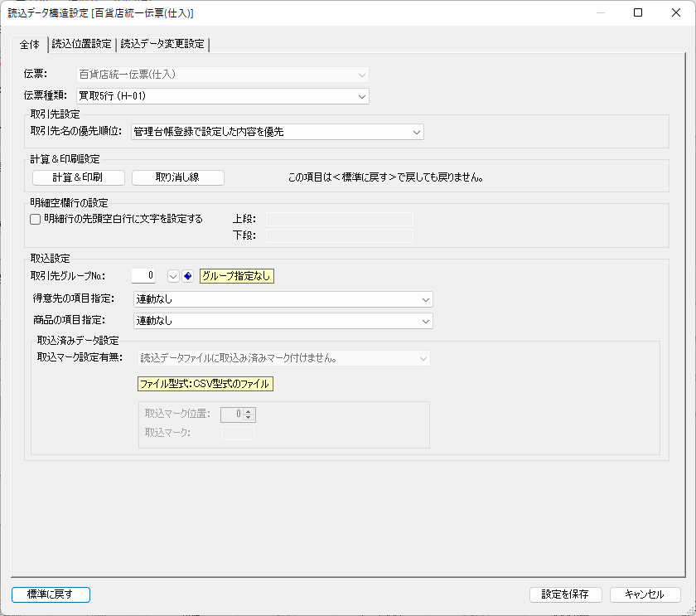Switch to the 全体 tab
The width and height of the screenshot is (696, 616).
pyautogui.click(x=29, y=45)
